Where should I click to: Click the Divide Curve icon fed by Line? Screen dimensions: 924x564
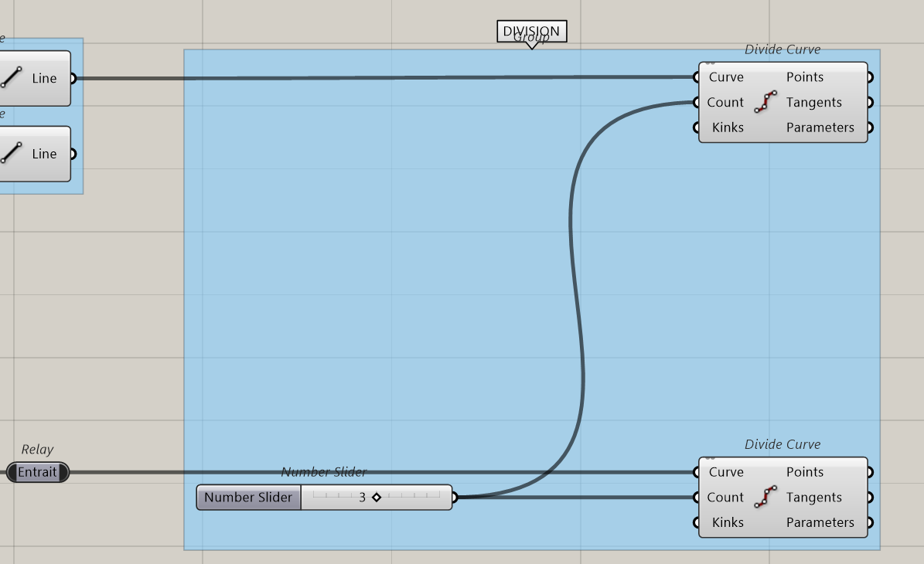765,102
